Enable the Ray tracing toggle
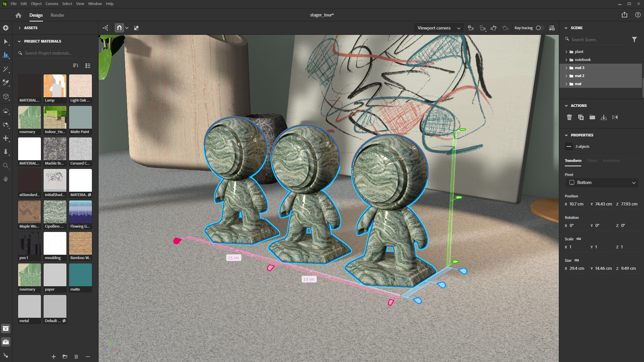 pyautogui.click(x=539, y=28)
